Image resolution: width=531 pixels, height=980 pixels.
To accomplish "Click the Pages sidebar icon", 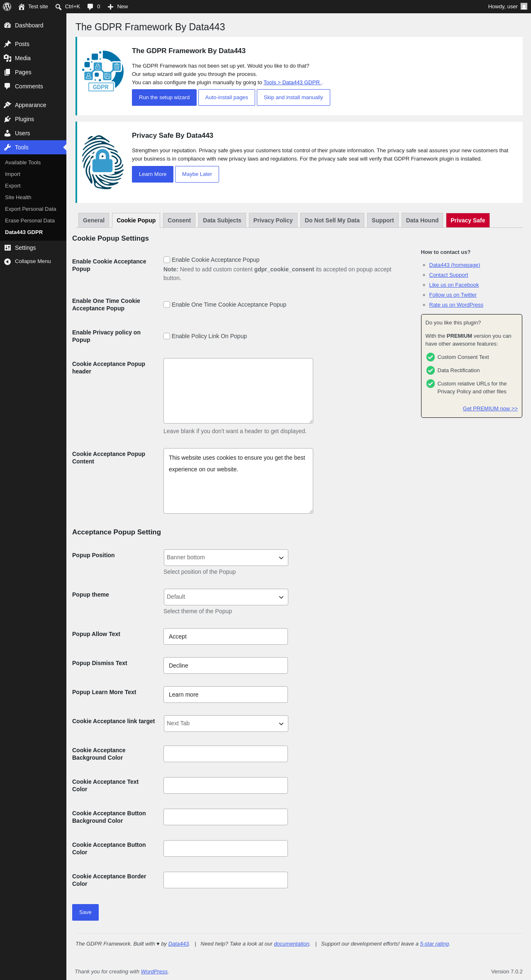I will [7, 72].
